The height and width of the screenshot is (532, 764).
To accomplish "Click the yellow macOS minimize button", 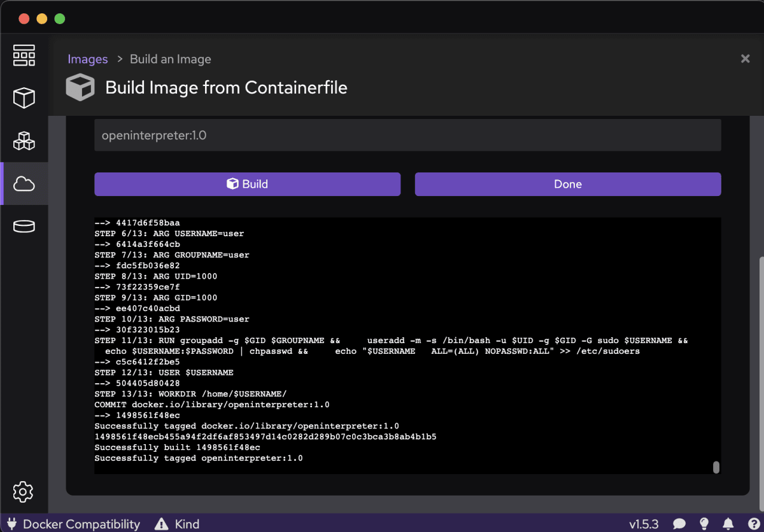I will 42,18.
